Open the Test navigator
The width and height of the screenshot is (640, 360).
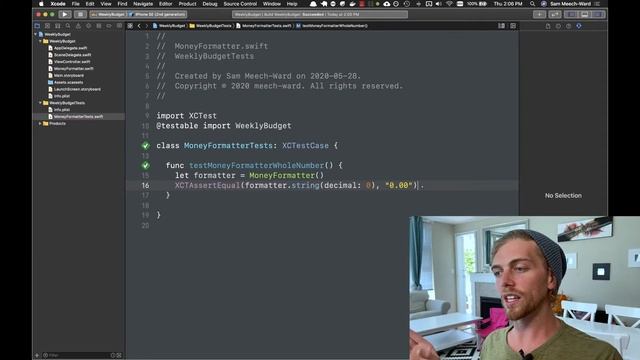[88, 26]
